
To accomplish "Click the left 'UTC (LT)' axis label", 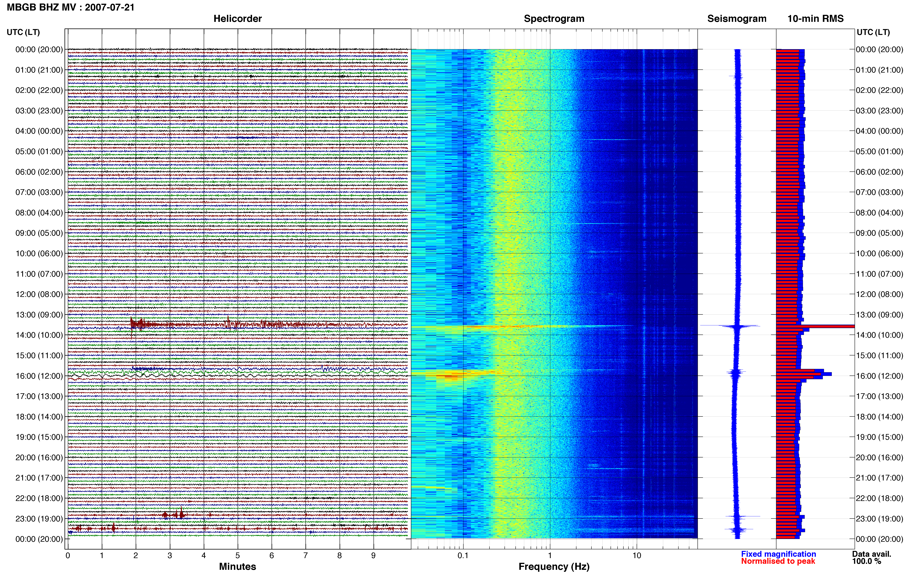I will tap(23, 32).
